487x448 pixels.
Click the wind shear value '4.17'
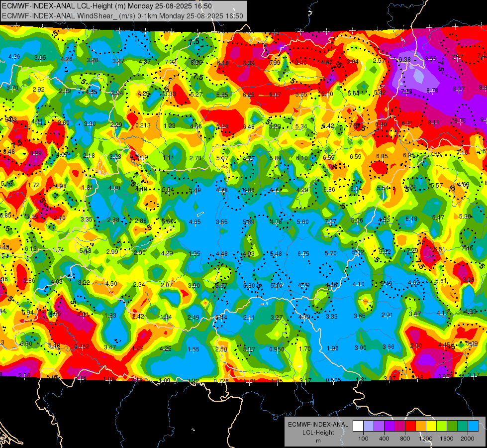pyautogui.click(x=443, y=313)
